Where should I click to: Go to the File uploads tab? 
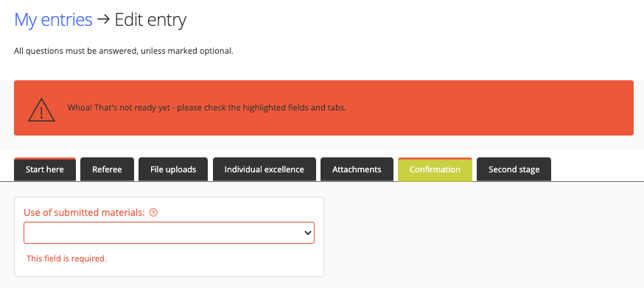tap(173, 169)
